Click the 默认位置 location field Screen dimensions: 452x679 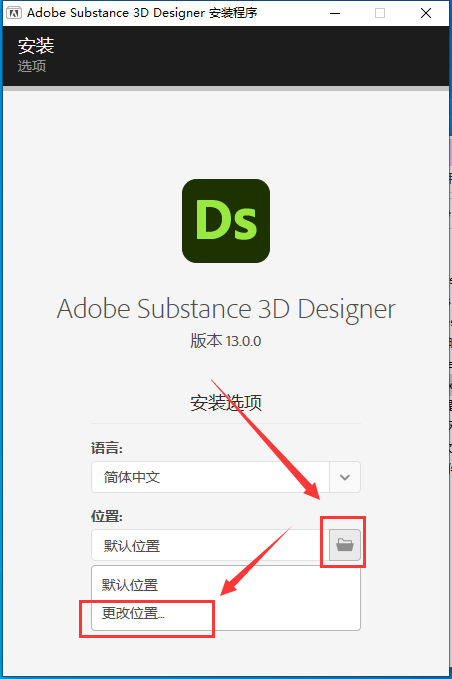(x=210, y=545)
